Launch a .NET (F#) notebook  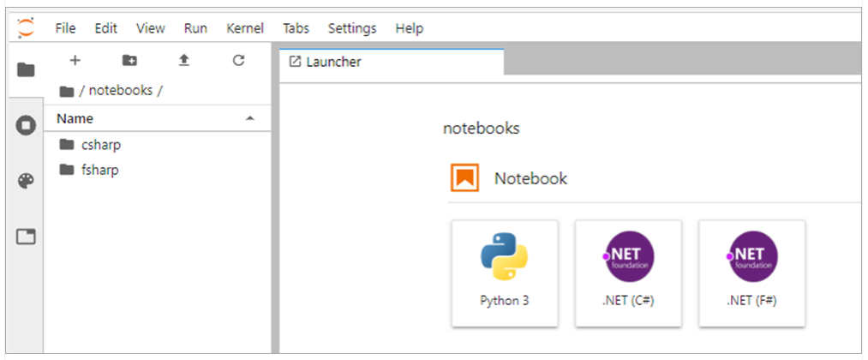pos(752,273)
